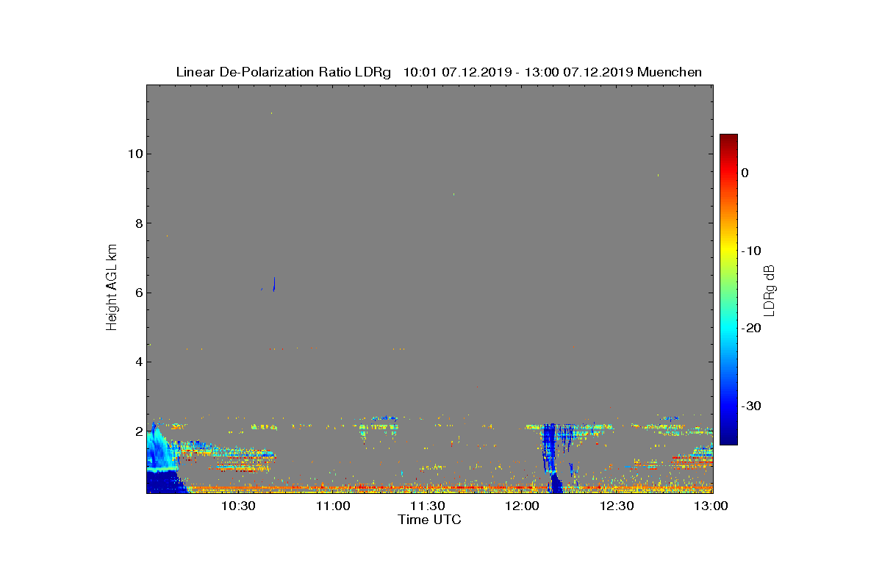Click the '10:30' time tick label
Viewport: 882px width, 588px height.
point(237,506)
